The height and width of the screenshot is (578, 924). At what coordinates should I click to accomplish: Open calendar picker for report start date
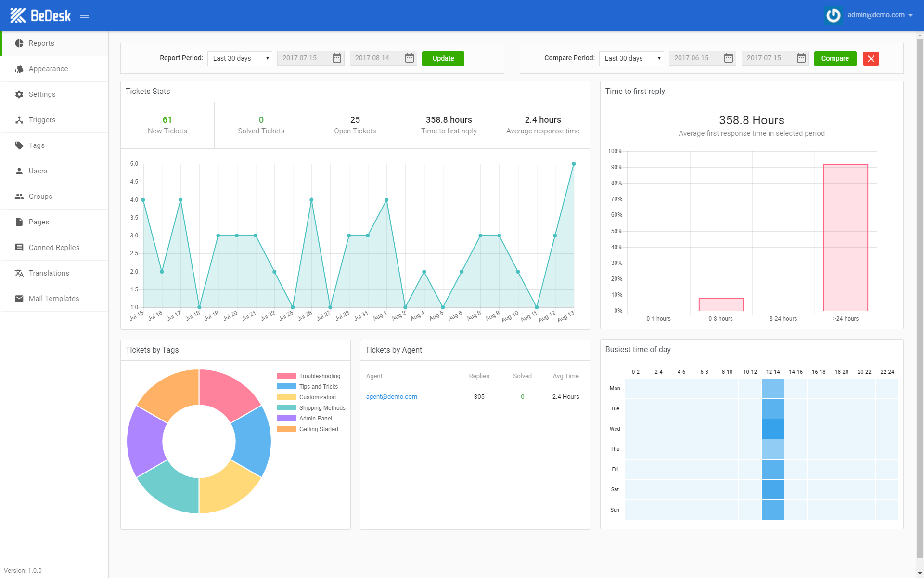click(337, 58)
